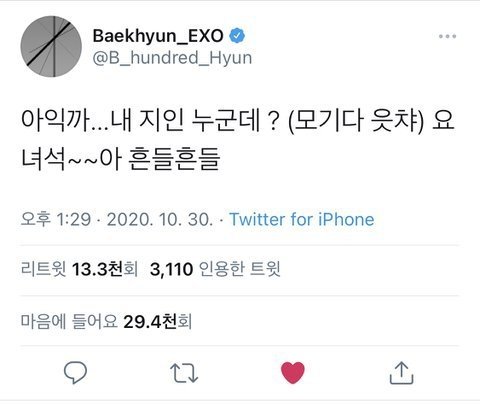This screenshot has width=480, height=404.
Task: Open the share upload icon
Action: click(x=401, y=373)
